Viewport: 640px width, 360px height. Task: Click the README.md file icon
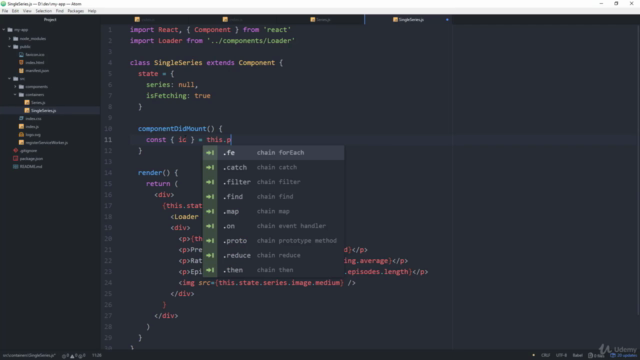click(16, 167)
